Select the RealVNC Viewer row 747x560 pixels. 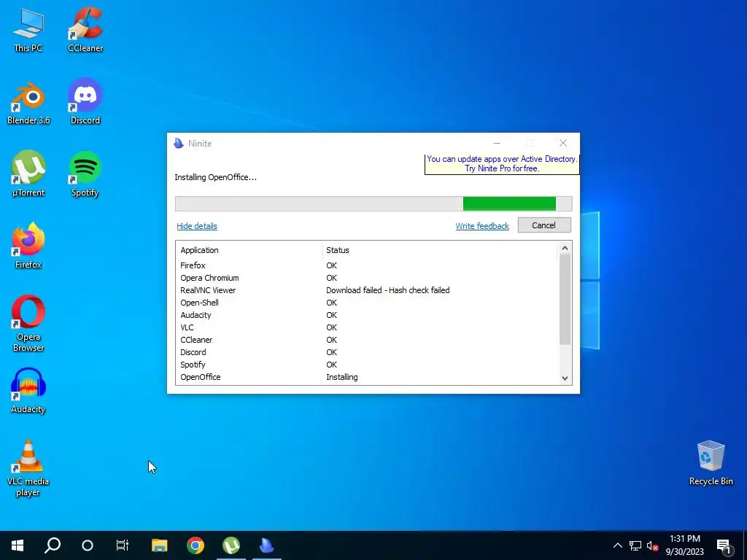point(367,290)
